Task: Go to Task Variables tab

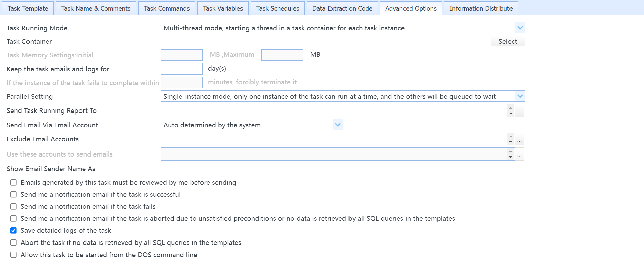Action: point(223,8)
